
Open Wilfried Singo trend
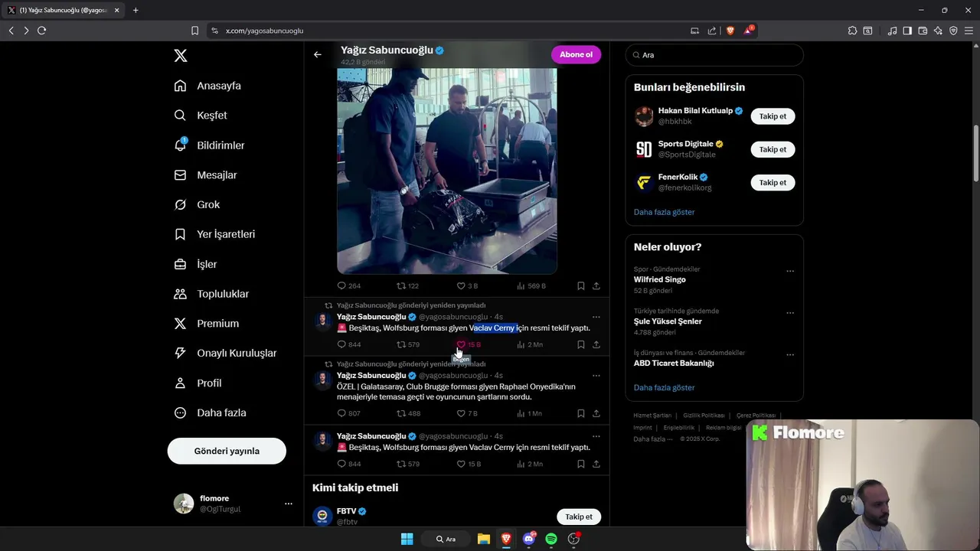tap(659, 280)
